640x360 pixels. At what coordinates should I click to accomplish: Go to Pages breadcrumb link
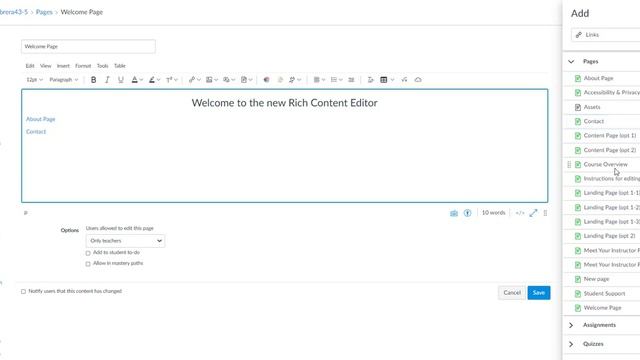tap(44, 12)
